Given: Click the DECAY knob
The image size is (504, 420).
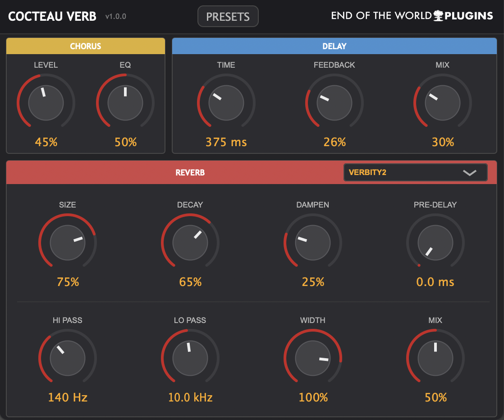Looking at the screenshot, I should click(190, 243).
